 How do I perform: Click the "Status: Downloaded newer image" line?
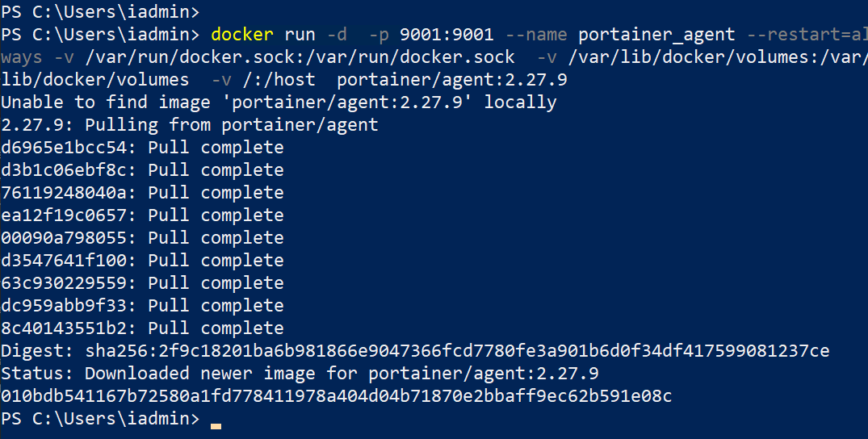(300, 374)
